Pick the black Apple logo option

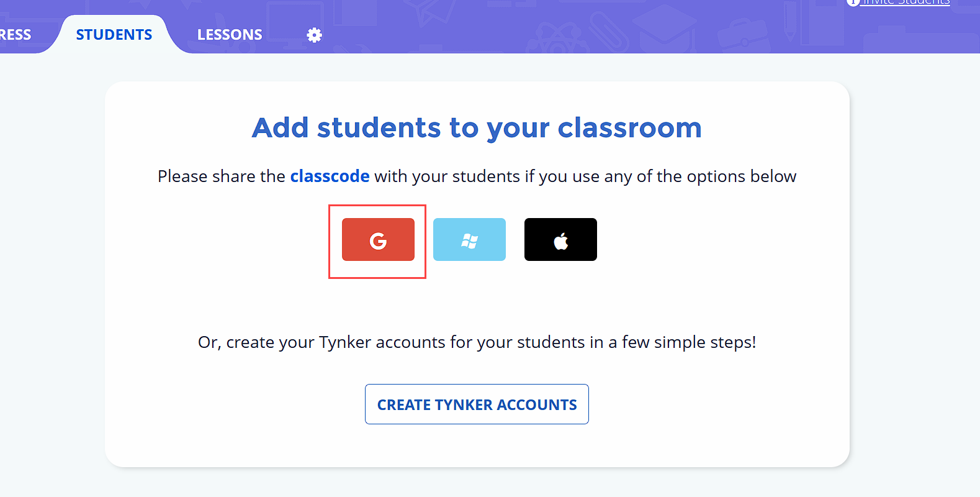pyautogui.click(x=560, y=239)
